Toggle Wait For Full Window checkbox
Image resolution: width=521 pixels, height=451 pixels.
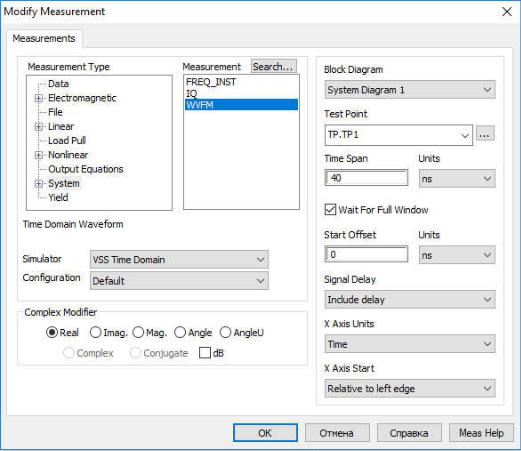pyautogui.click(x=330, y=210)
